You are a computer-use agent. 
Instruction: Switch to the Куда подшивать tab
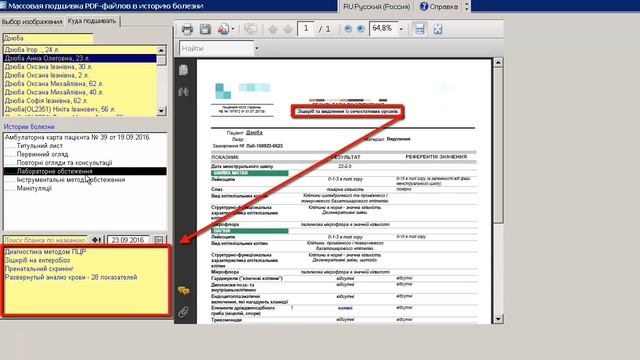coord(92,21)
